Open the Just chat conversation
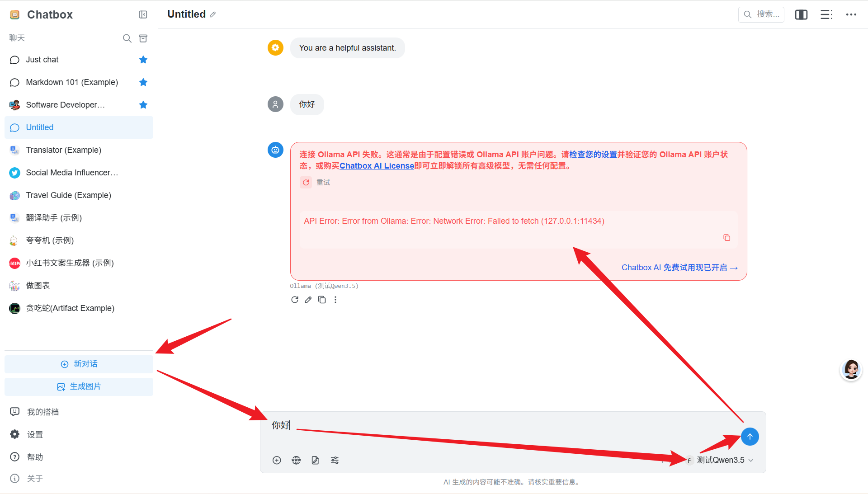This screenshot has height=494, width=868. pyautogui.click(x=79, y=60)
